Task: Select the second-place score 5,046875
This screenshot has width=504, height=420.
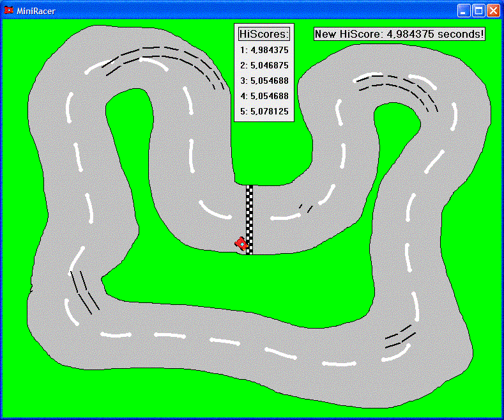Action: [264, 65]
